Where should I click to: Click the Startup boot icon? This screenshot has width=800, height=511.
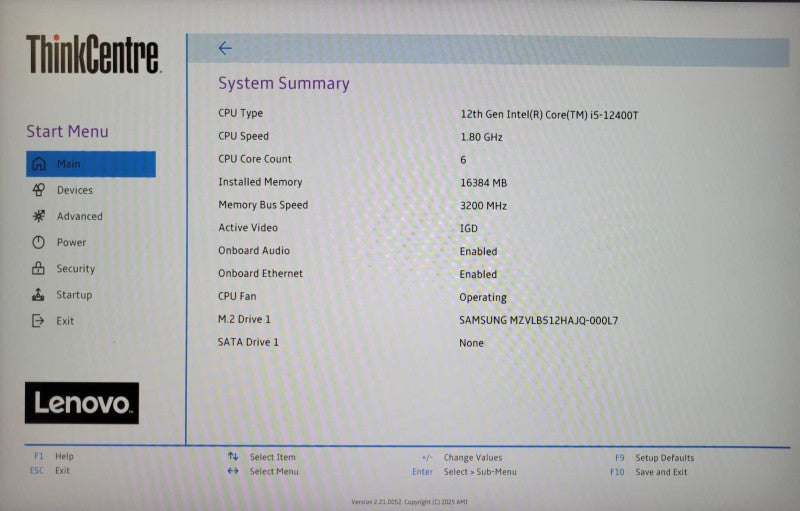click(38, 295)
